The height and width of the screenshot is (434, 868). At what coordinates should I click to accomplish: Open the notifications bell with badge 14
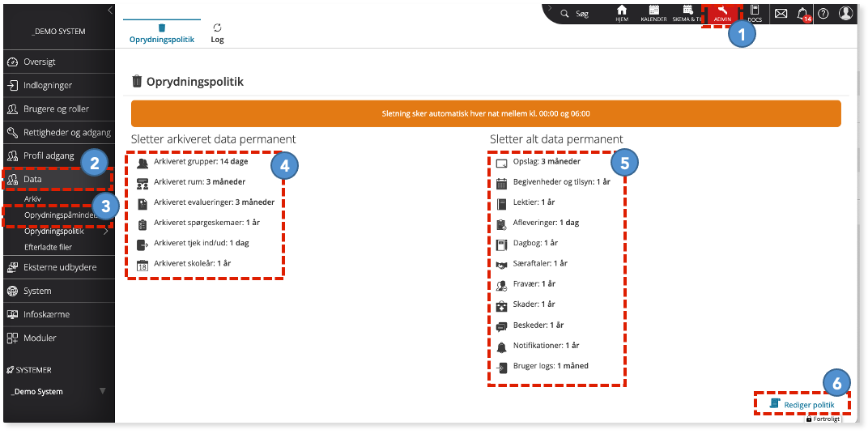click(x=802, y=15)
